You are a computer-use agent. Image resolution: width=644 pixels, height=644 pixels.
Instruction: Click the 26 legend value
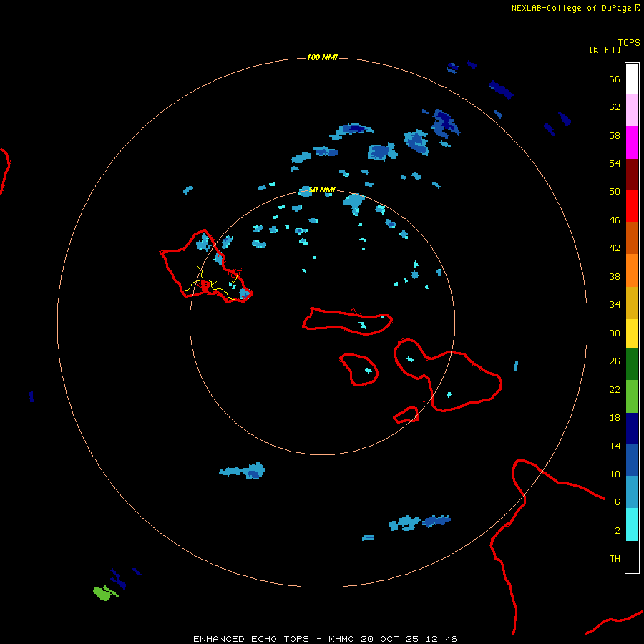pyautogui.click(x=615, y=361)
